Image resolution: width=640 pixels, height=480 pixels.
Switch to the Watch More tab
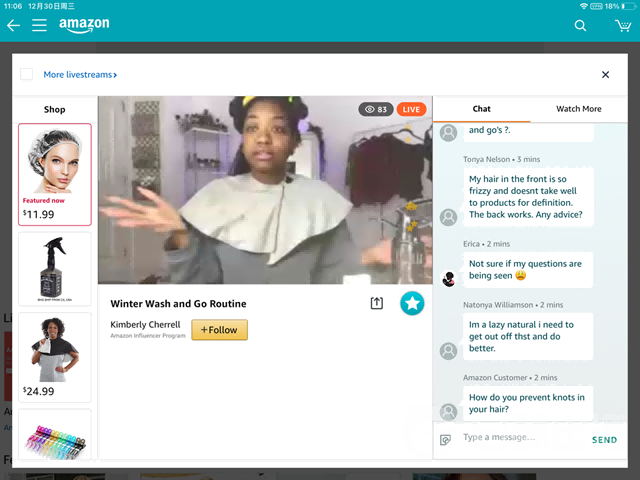578,109
